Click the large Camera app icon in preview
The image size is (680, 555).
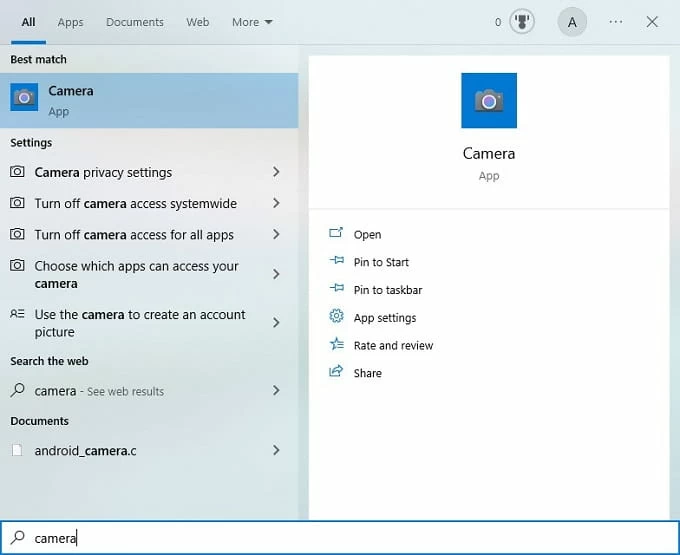click(488, 100)
